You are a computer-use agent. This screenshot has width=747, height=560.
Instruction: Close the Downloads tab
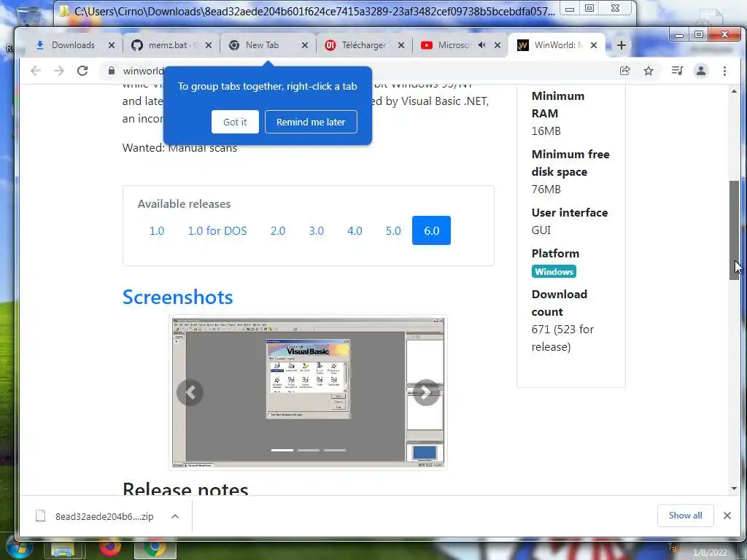112,45
